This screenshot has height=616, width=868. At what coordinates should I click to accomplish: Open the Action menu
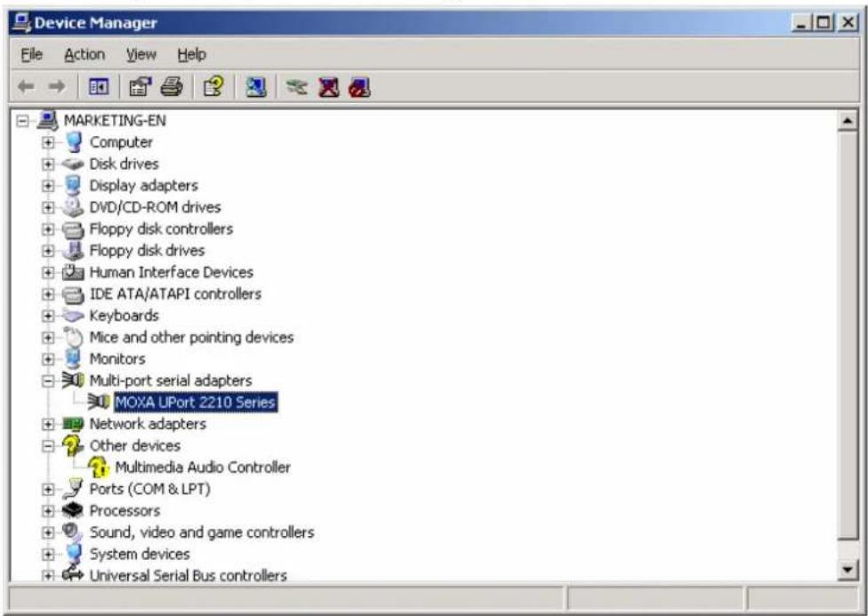[84, 54]
